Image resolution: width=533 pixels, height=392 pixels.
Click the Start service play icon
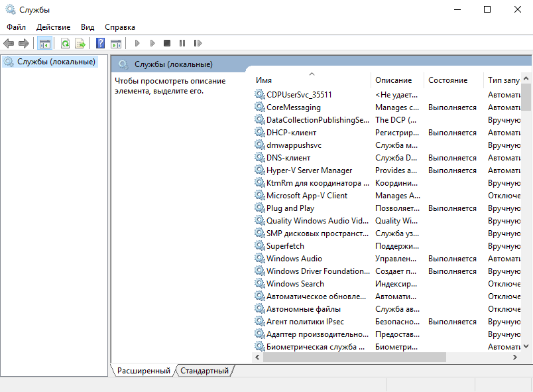pos(137,43)
